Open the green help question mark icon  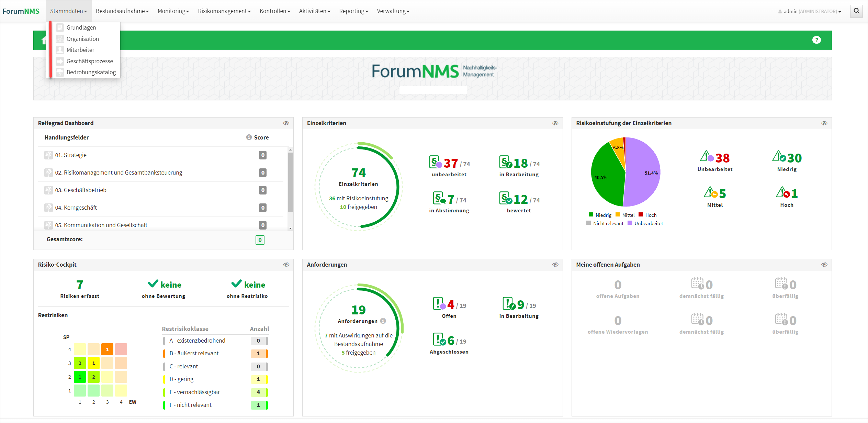[816, 40]
